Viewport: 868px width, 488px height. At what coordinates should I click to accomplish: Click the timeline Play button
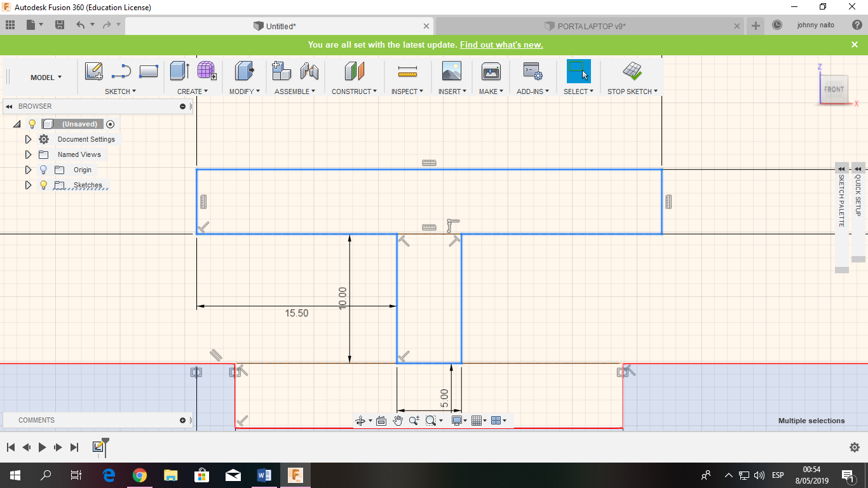[x=42, y=447]
